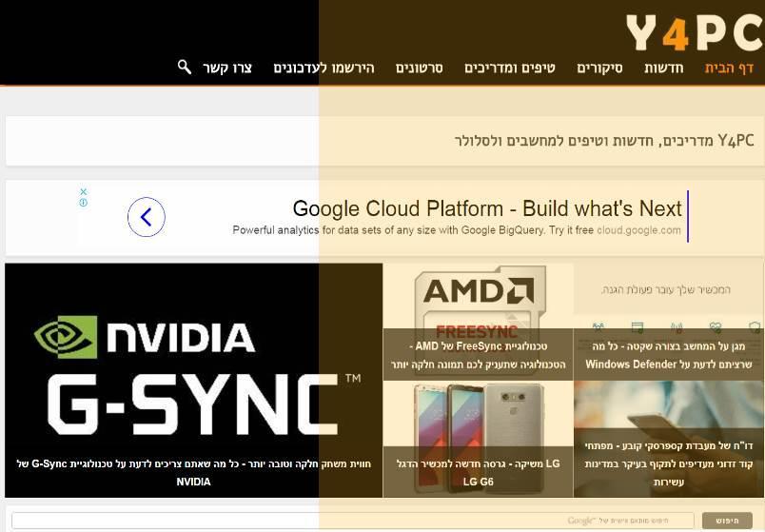Screen dimensions: 765x532
Task: Open the צרו קשר menu item
Action: point(226,68)
